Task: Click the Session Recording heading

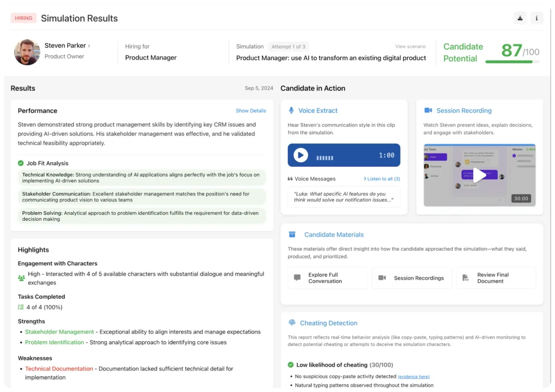Action: point(464,110)
